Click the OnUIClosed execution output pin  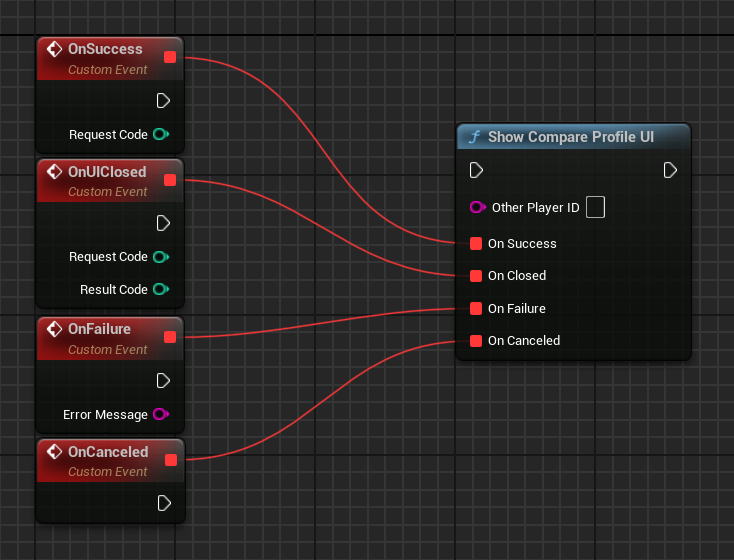click(x=163, y=223)
